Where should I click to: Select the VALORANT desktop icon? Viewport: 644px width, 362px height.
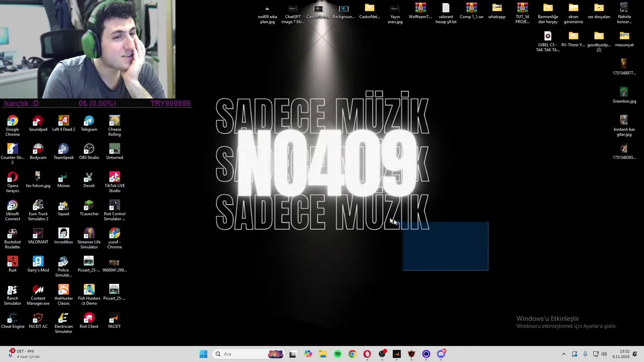pyautogui.click(x=38, y=236)
